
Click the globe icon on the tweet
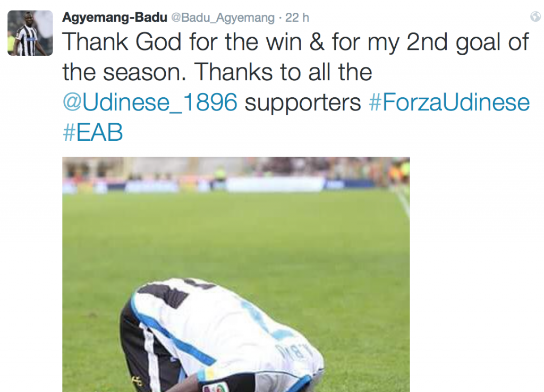[x=535, y=17]
